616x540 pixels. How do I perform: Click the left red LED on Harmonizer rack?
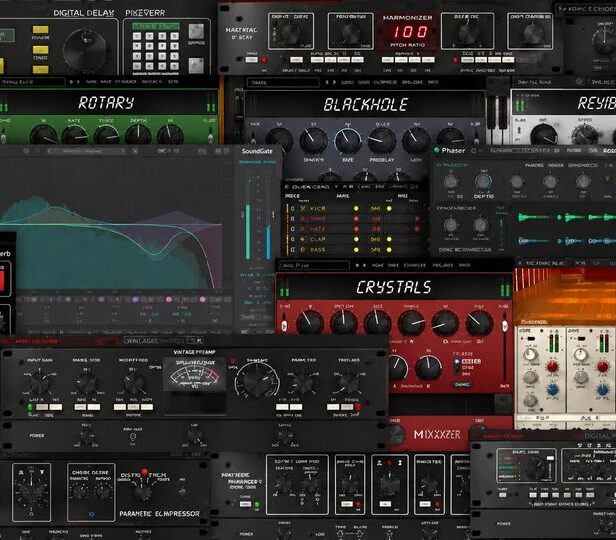[x=264, y=60]
